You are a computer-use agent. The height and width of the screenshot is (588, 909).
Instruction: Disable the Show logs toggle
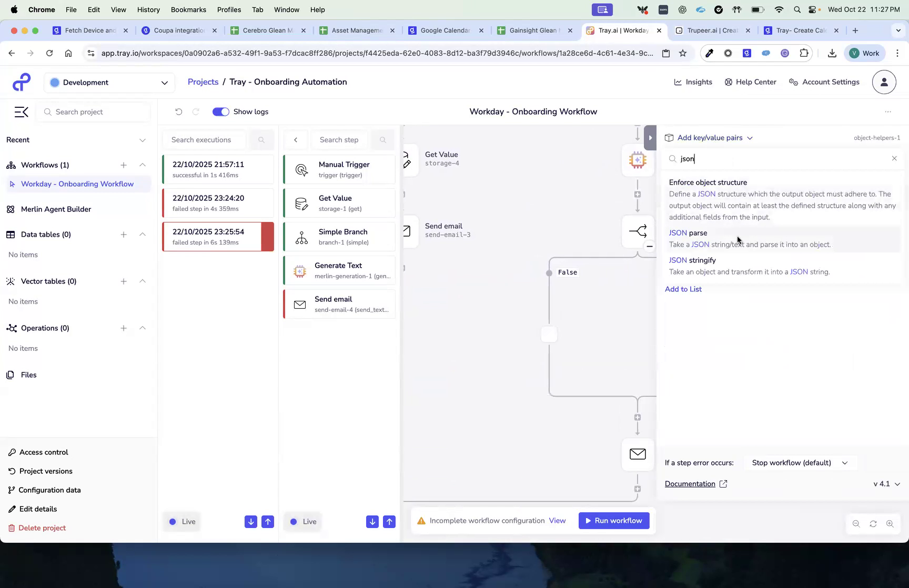[x=220, y=111]
